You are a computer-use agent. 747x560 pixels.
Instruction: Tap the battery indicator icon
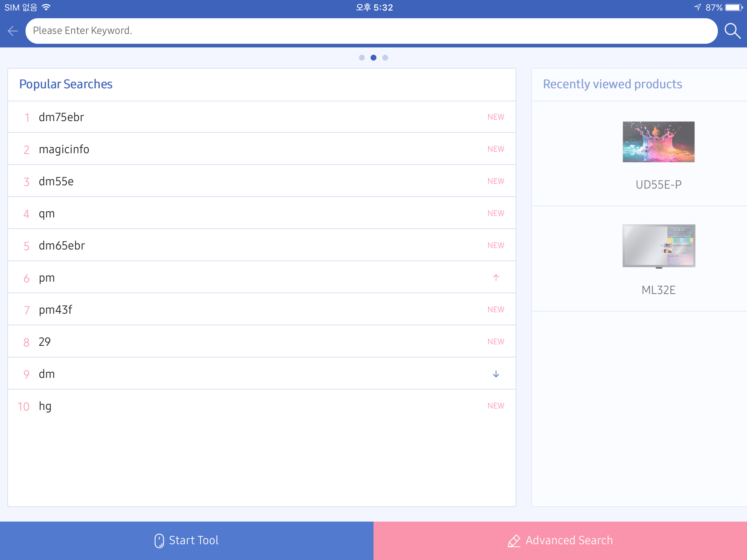(734, 7)
